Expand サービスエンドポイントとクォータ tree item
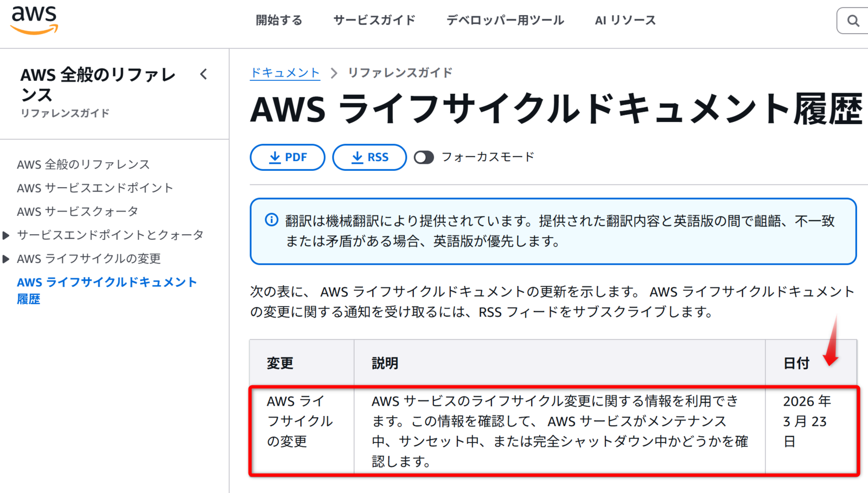 click(6, 235)
